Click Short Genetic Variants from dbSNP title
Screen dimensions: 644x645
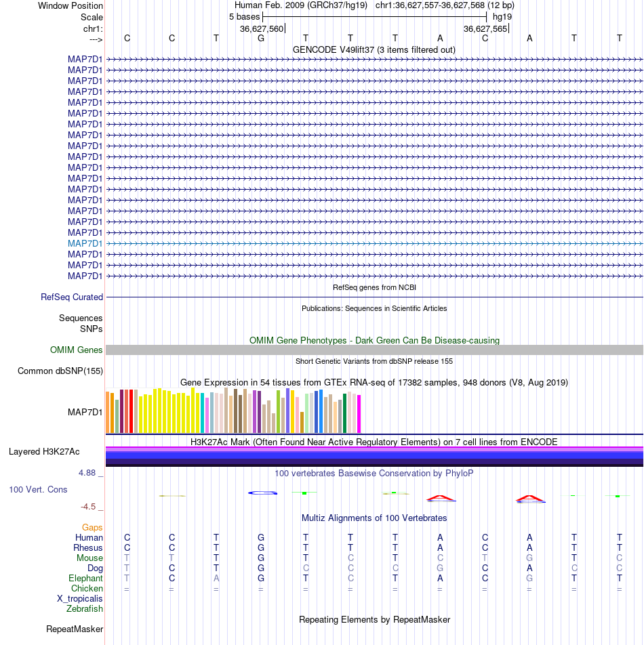click(374, 361)
